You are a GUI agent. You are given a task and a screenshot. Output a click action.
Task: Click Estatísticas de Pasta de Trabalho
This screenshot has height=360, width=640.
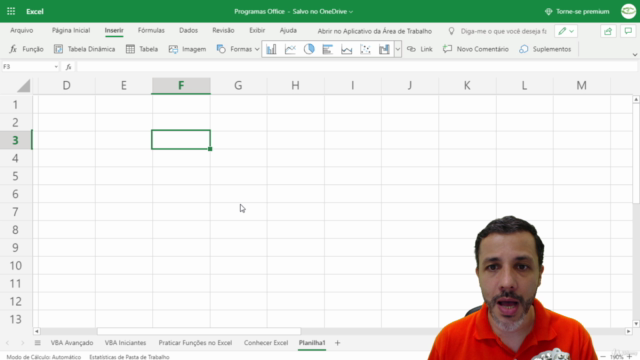coord(129,357)
